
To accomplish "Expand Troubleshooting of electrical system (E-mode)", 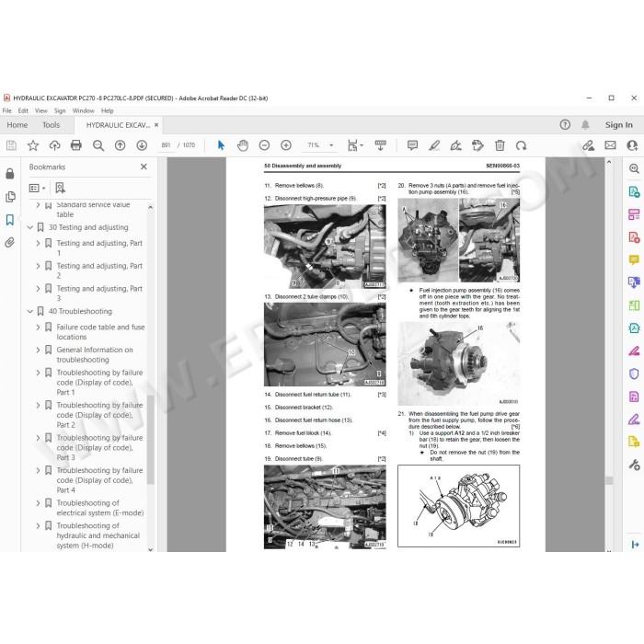I will pyautogui.click(x=39, y=503).
